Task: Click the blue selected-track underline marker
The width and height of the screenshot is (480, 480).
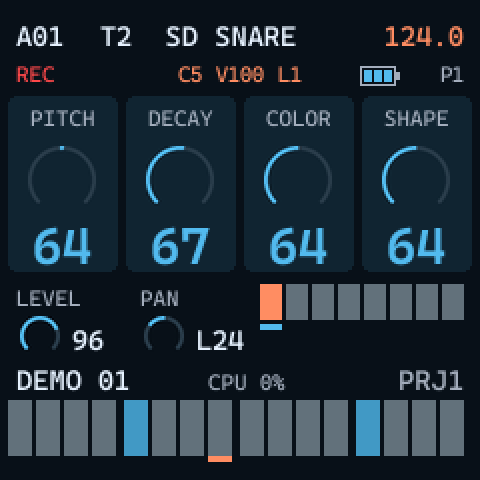Action: click(x=271, y=327)
